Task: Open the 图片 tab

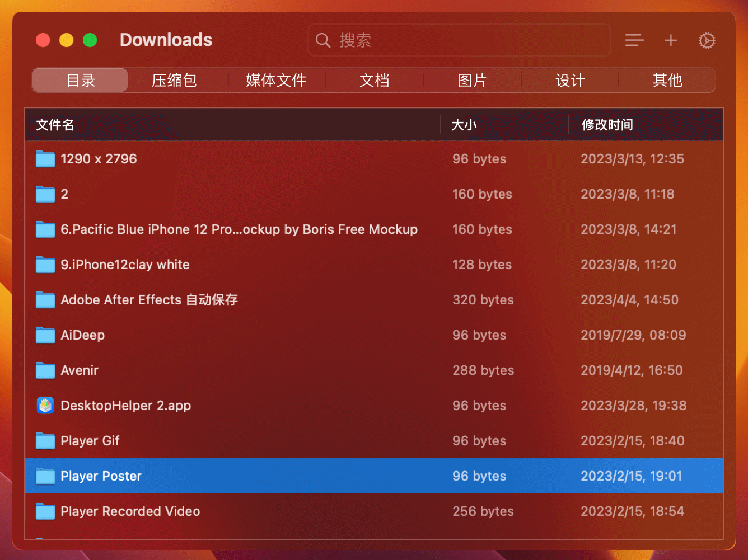Action: (472, 81)
